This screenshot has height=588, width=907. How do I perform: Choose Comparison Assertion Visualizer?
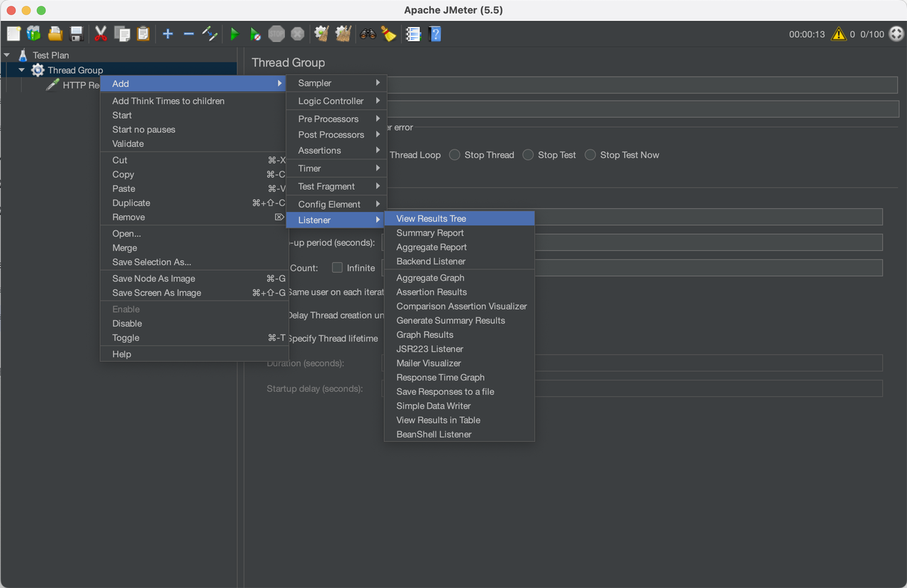pyautogui.click(x=459, y=306)
